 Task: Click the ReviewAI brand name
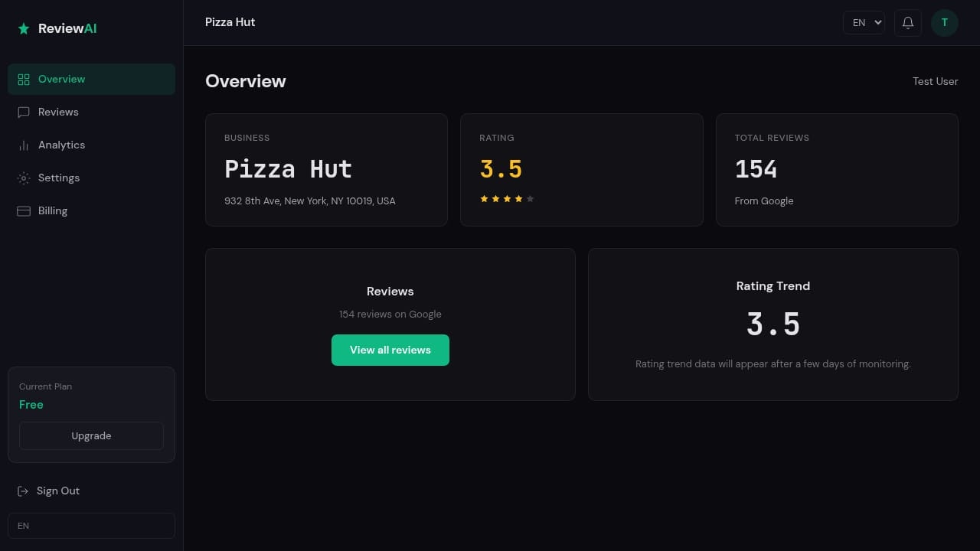coord(67,28)
